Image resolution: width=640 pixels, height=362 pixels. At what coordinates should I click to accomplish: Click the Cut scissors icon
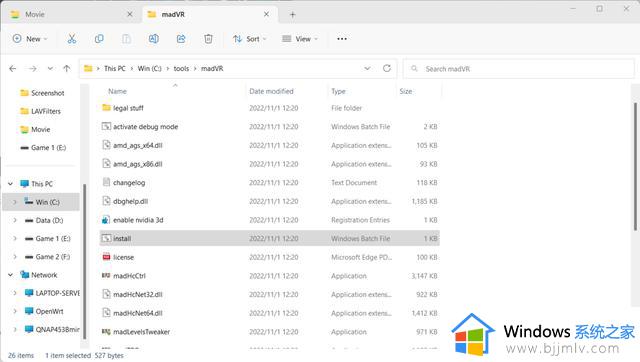(x=72, y=39)
